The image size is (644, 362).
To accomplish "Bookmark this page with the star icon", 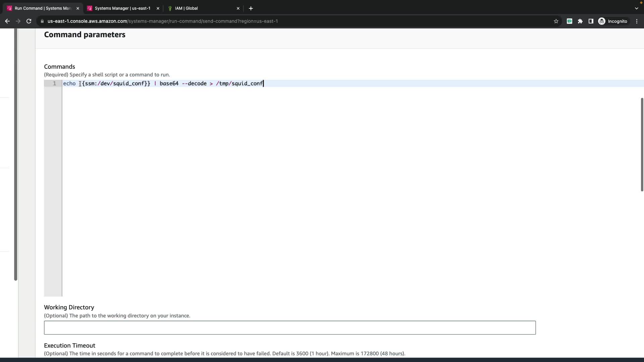I will tap(556, 21).
